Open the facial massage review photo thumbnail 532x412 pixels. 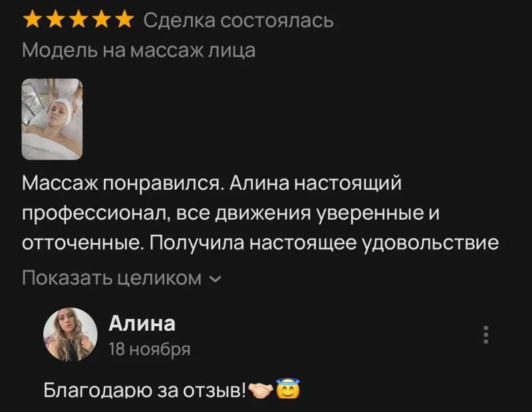[53, 119]
